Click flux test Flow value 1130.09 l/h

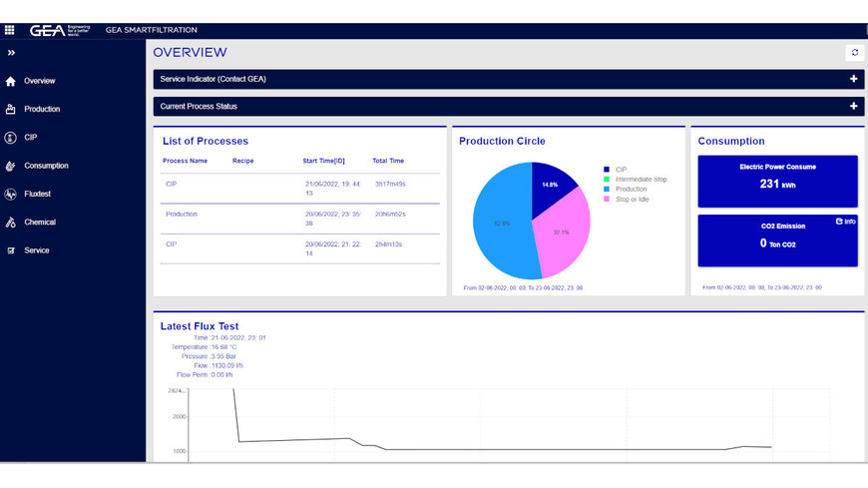[x=226, y=365]
